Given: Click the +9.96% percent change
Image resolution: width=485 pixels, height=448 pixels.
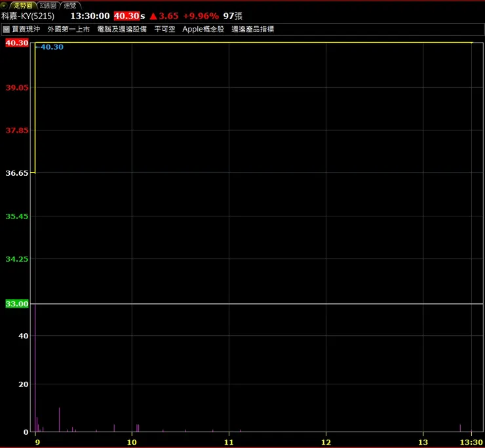Looking at the screenshot, I should click(x=201, y=16).
